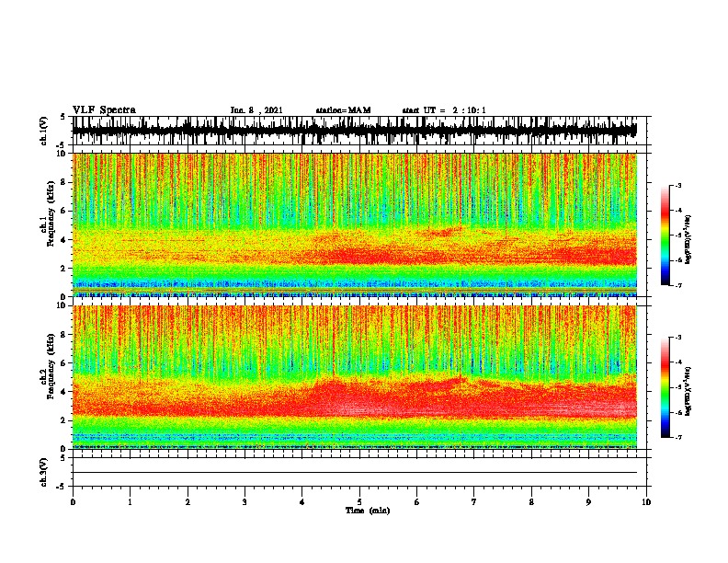728x563 pixels.
Task: Click the ch.1 "Frequency (kHz)" axis label
Action: [x=51, y=214]
